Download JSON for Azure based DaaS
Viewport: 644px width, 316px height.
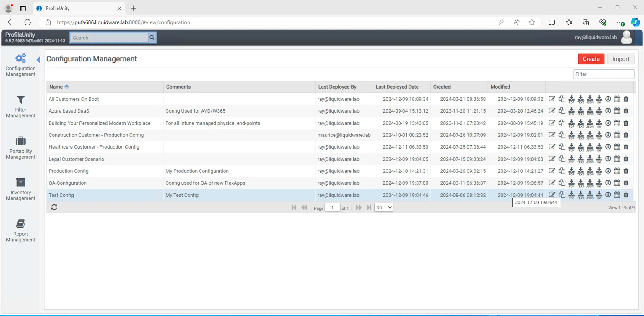point(590,111)
